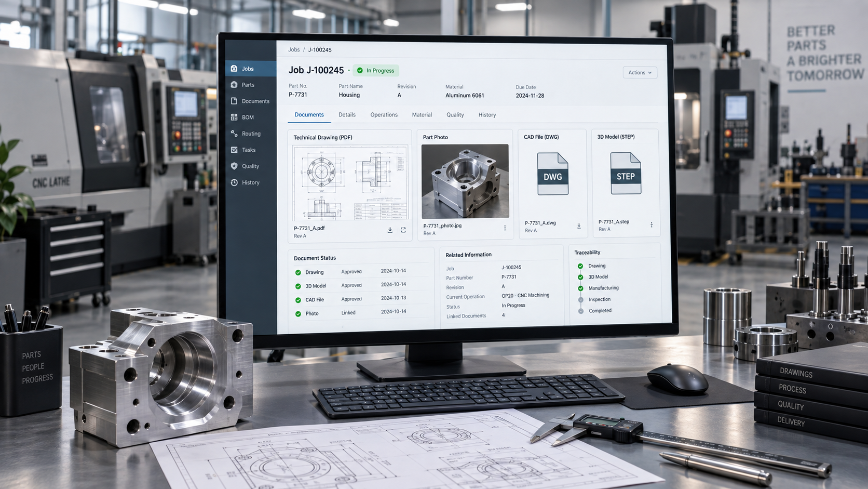Download the P-7731_A.dwg CAD file
This screenshot has height=489, width=868.
[x=579, y=226]
